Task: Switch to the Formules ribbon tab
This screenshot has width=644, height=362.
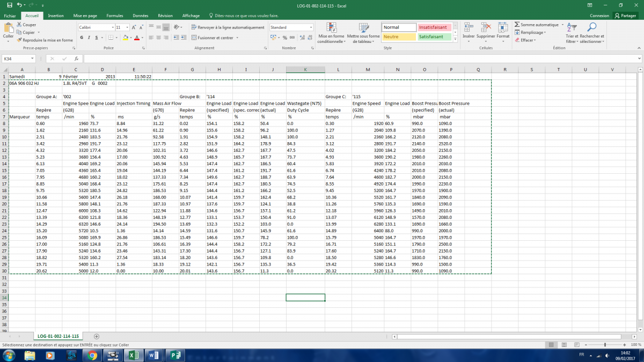Action: tap(114, 16)
